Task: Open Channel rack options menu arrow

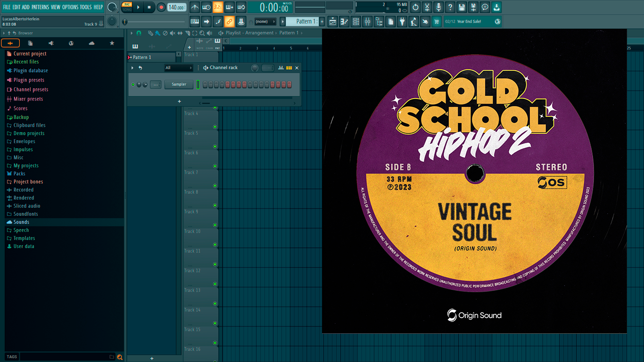Action: tap(132, 68)
